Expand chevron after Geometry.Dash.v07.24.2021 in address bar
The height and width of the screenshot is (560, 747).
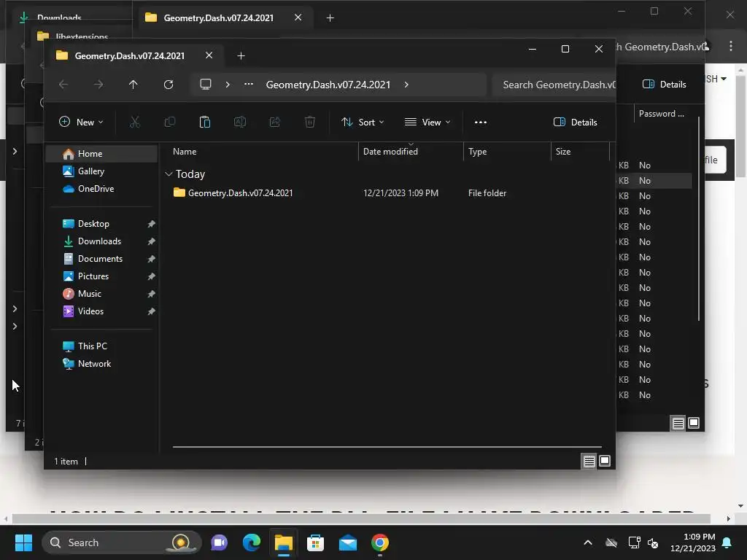pos(406,85)
